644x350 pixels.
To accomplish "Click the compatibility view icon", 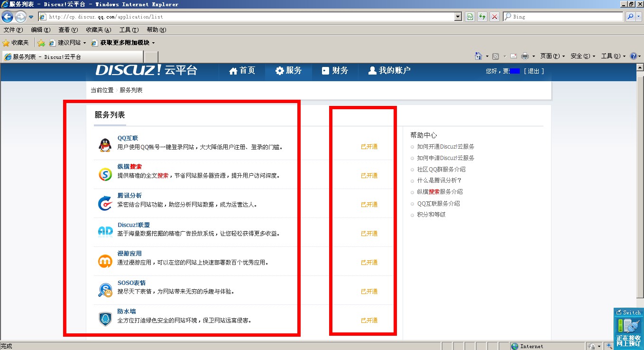I will pyautogui.click(x=469, y=17).
